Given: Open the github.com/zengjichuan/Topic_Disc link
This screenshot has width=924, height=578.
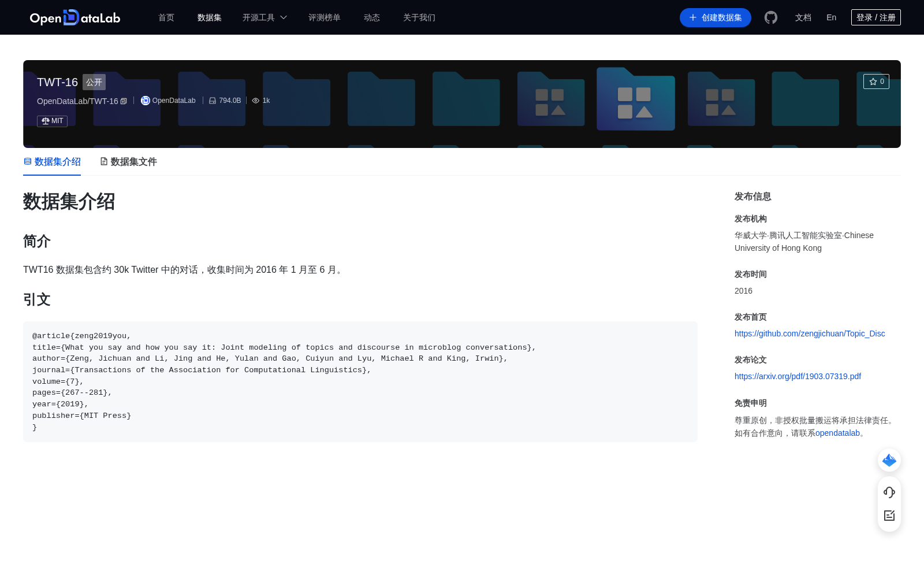Looking at the screenshot, I should pos(810,334).
